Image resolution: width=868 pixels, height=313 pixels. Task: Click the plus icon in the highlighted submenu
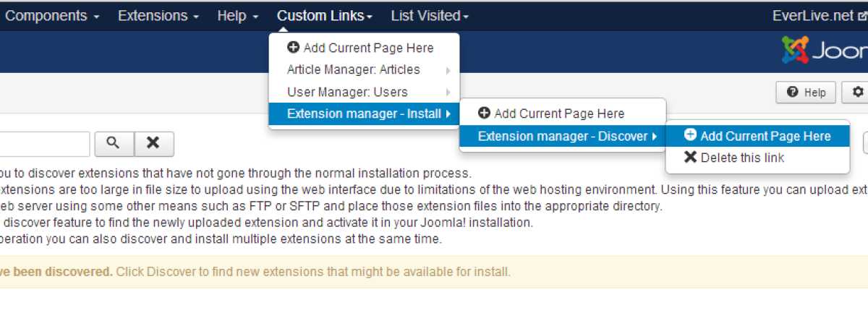[x=690, y=135]
